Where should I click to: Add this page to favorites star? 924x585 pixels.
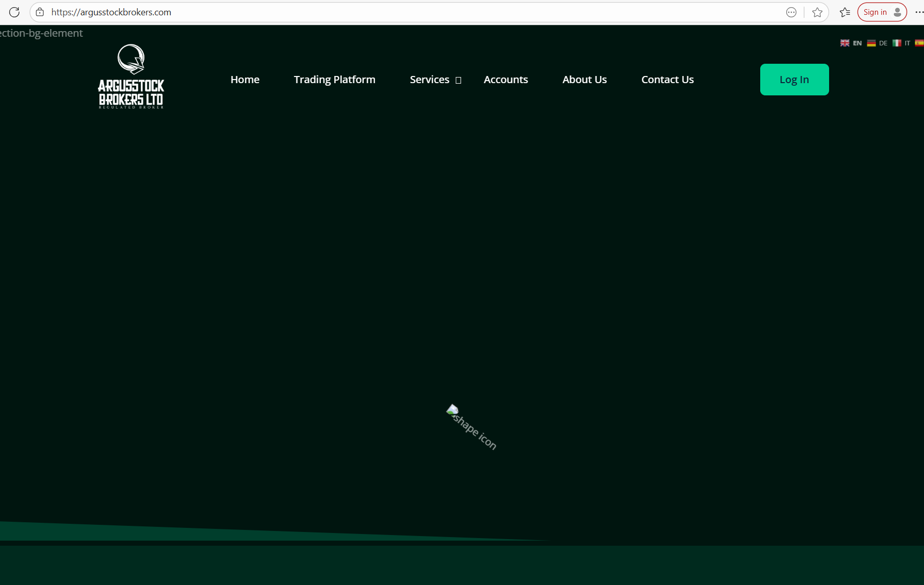817,12
